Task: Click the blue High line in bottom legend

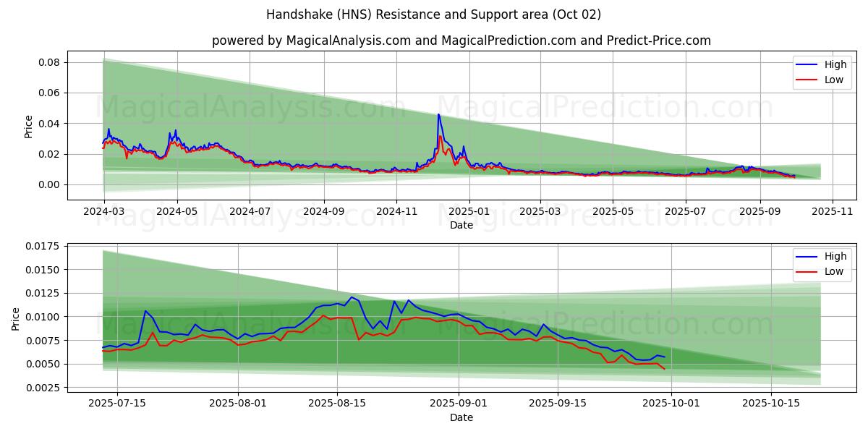Action: coord(807,256)
